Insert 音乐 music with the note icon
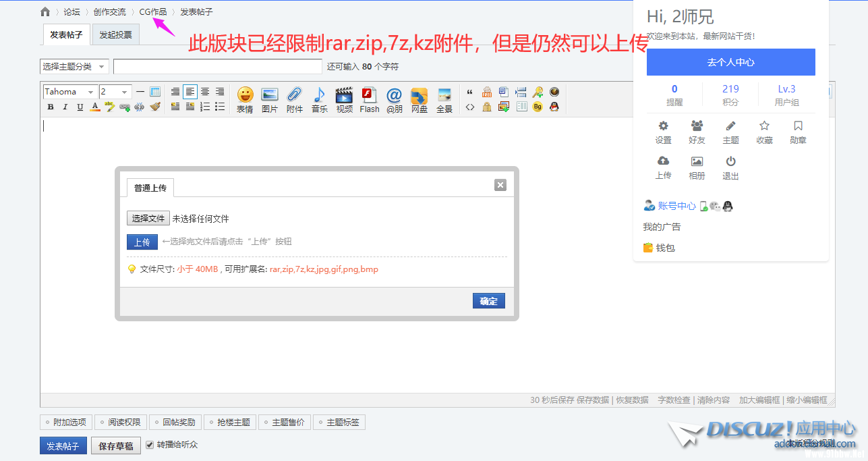868x461 pixels. 319,99
